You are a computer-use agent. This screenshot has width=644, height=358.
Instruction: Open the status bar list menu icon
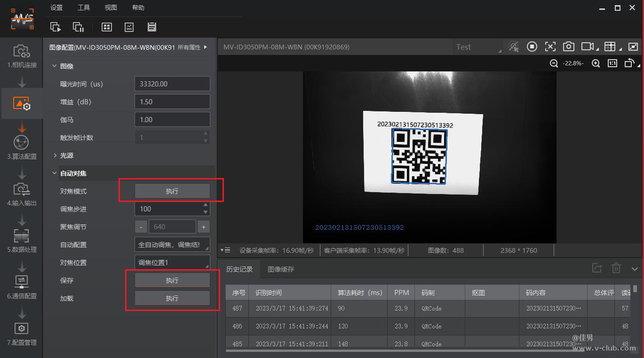(225, 250)
